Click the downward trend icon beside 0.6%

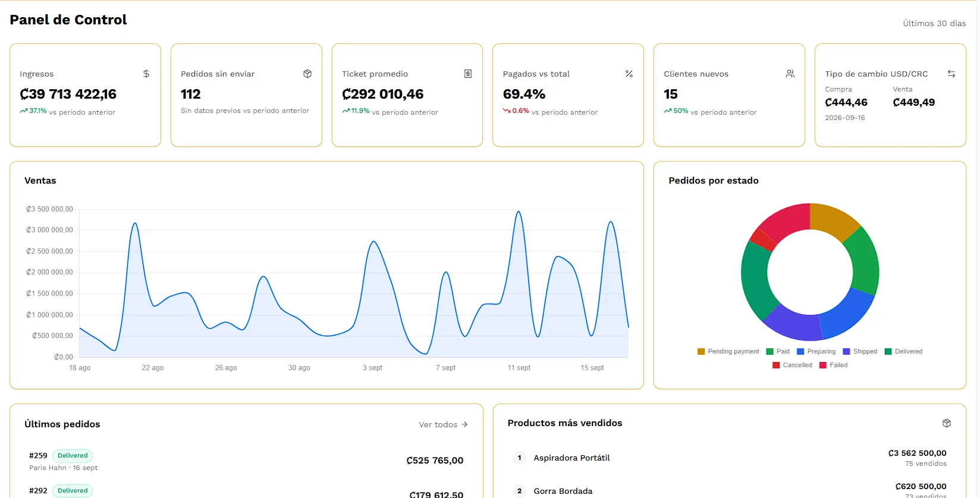point(507,111)
